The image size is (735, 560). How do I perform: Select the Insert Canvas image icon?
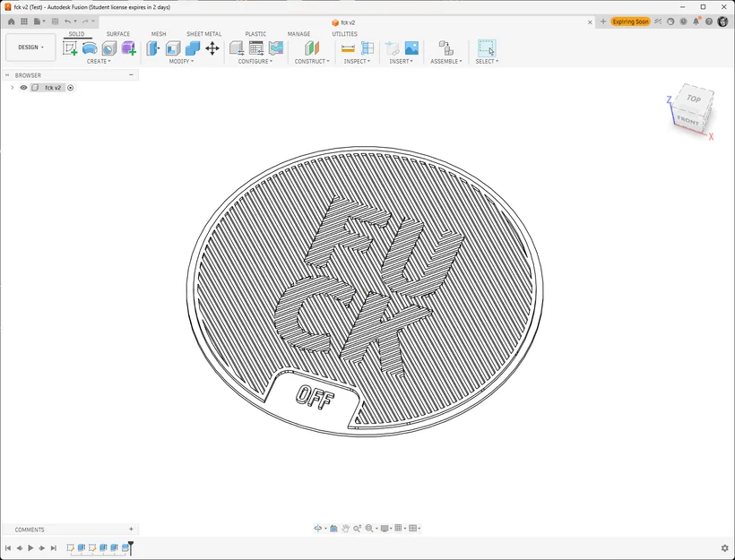tap(411, 47)
